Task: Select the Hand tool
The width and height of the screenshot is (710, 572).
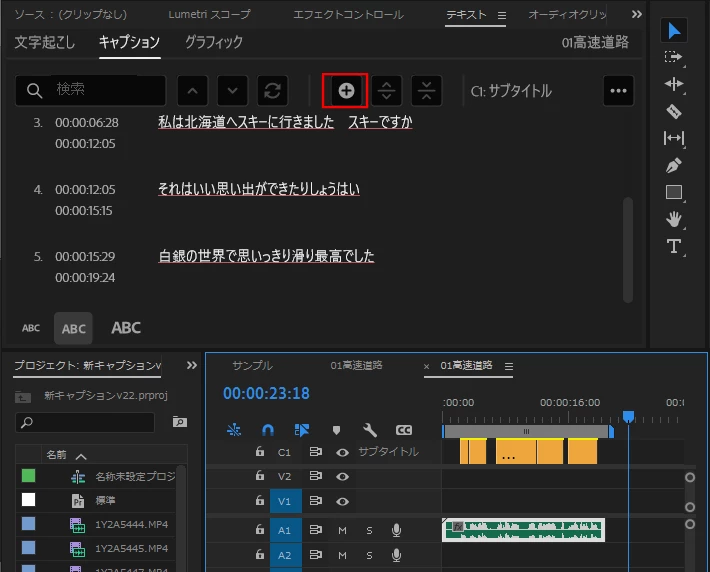Action: click(x=674, y=219)
